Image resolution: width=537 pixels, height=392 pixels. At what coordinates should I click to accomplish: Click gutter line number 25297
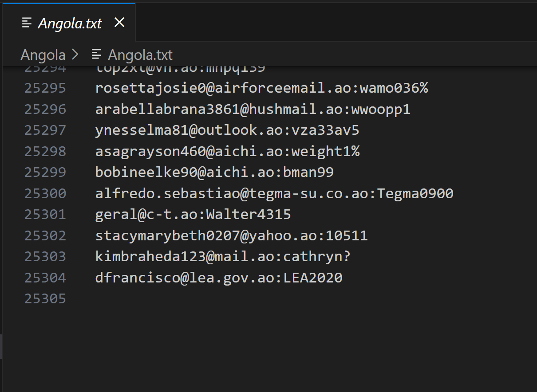tap(45, 130)
